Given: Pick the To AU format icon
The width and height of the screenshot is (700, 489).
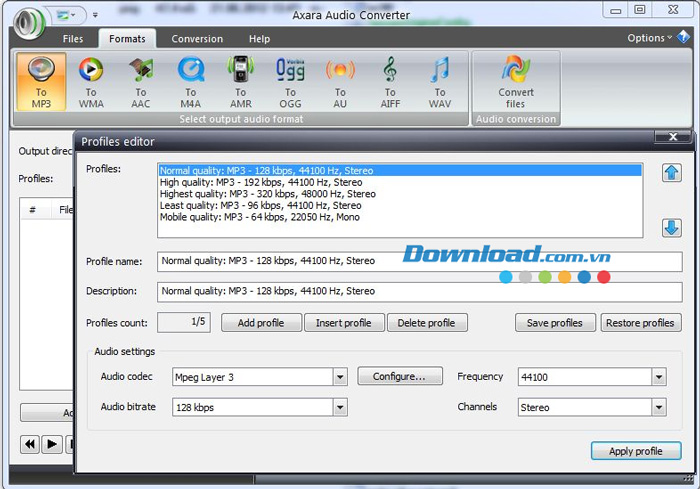Looking at the screenshot, I should 341,81.
